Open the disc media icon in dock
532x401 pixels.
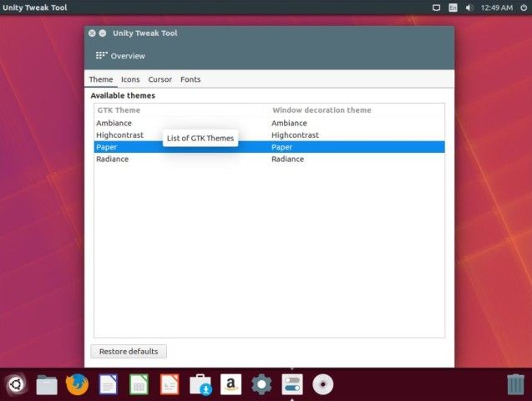[x=322, y=384]
